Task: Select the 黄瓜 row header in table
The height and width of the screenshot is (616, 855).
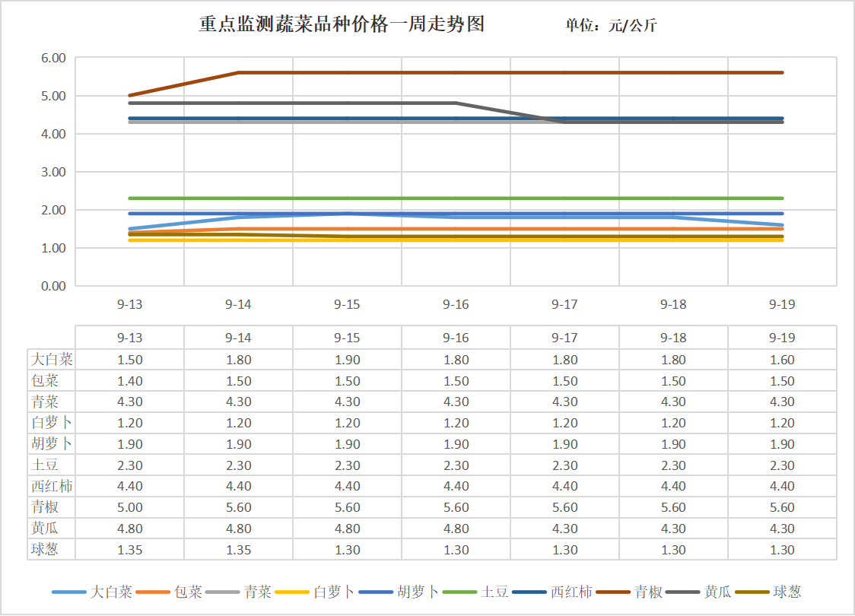Action: point(43,529)
